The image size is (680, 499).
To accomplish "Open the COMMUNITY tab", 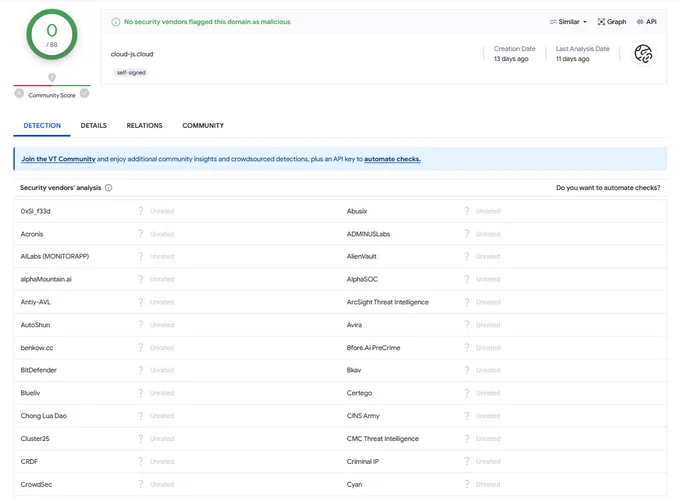I will point(203,125).
